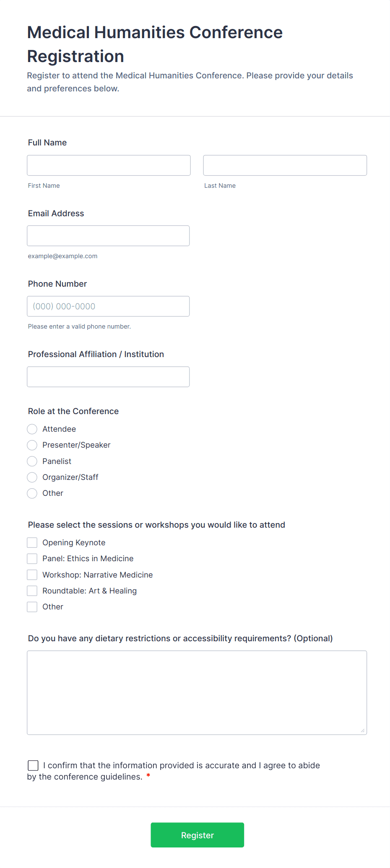Viewport: 390px width, 868px height.
Task: Click the Last Name input field
Action: coord(285,165)
